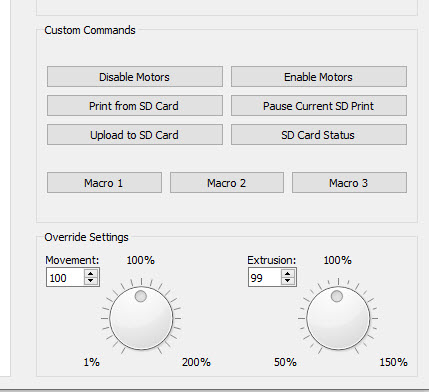The height and width of the screenshot is (392, 429).
Task: Run Macro 2
Action: (x=227, y=183)
